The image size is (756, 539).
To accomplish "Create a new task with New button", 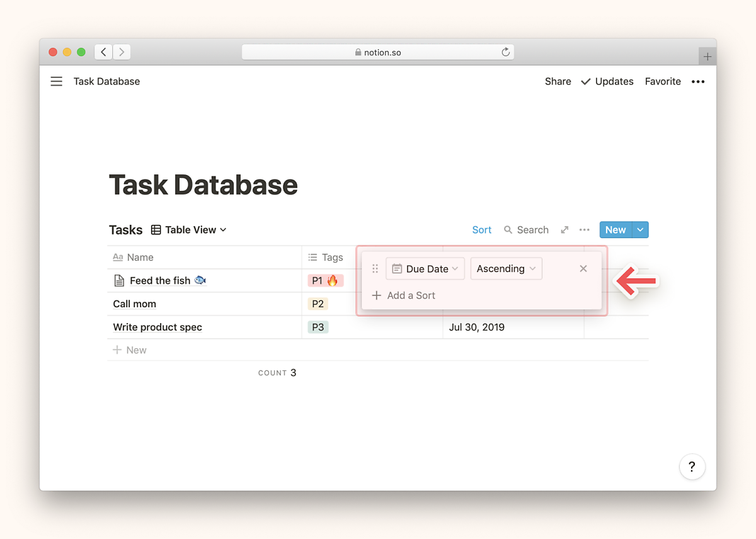I will 616,230.
